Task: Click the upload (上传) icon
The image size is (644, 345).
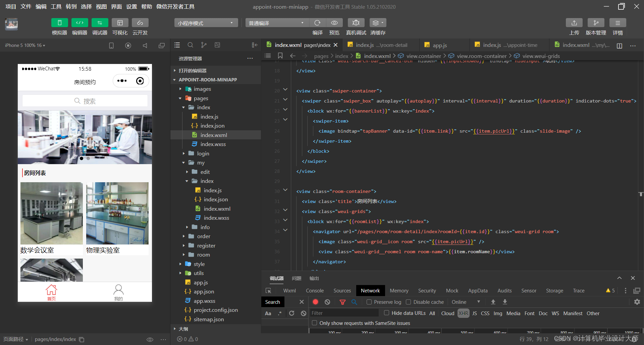Action: click(x=574, y=23)
